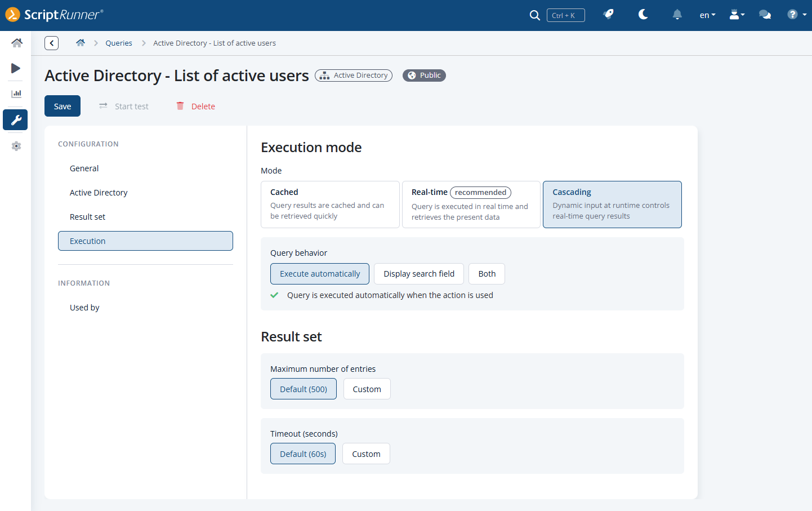Select Cached execution mode

coord(330,205)
